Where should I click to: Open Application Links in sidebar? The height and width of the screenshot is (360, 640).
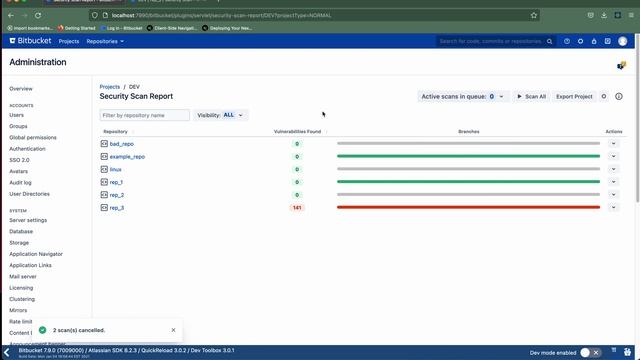pos(30,265)
